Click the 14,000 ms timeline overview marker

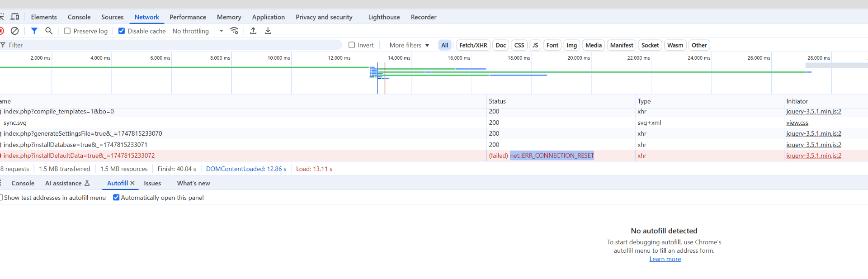pyautogui.click(x=399, y=58)
